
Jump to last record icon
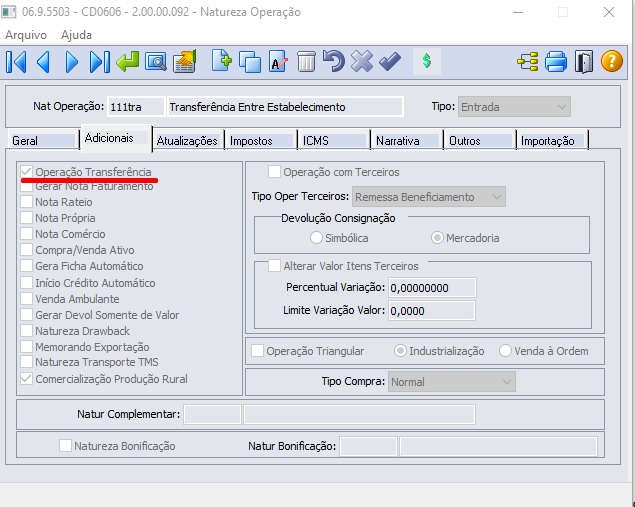pyautogui.click(x=100, y=62)
